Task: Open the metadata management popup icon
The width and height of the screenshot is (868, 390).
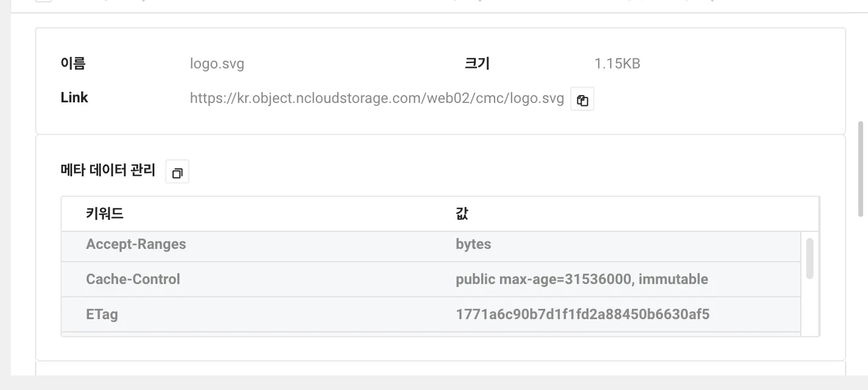Action: (x=177, y=172)
